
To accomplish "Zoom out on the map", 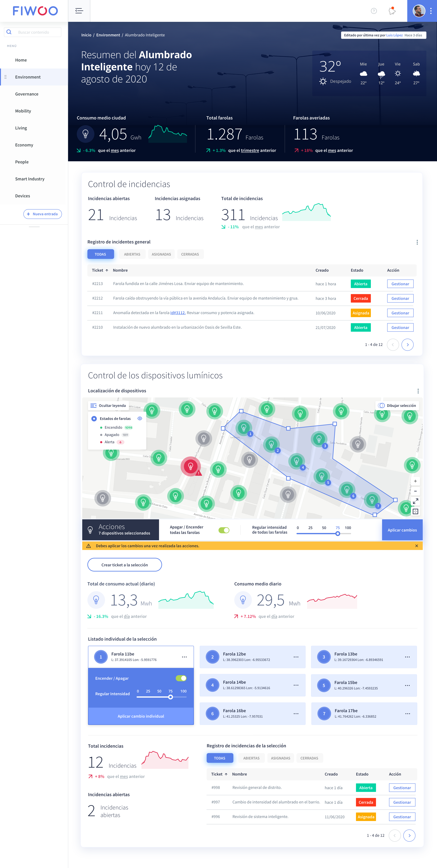I will click(x=415, y=491).
